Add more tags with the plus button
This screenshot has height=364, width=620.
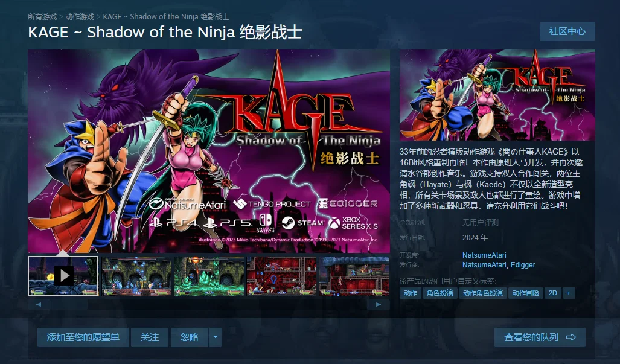coord(569,293)
